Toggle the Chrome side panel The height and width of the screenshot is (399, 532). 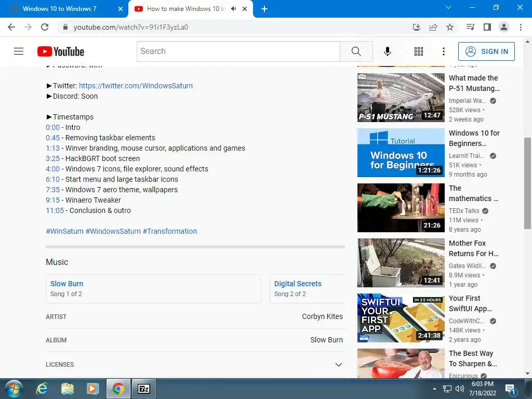[x=487, y=27]
